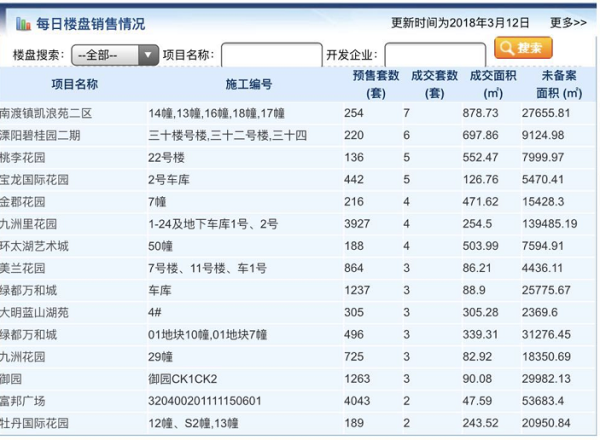Viewport: 600px width, 440px height.
Task: Click construction number 三十楼号楼,三十二号楼
Action: [228, 135]
